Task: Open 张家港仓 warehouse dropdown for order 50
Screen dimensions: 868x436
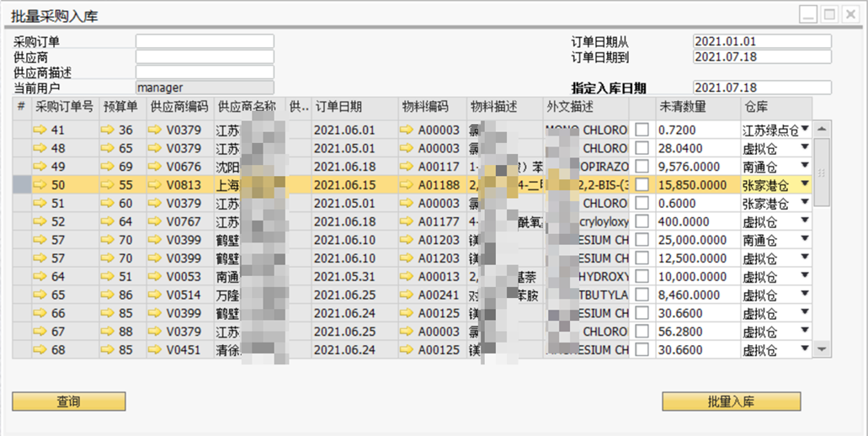Action: click(805, 183)
